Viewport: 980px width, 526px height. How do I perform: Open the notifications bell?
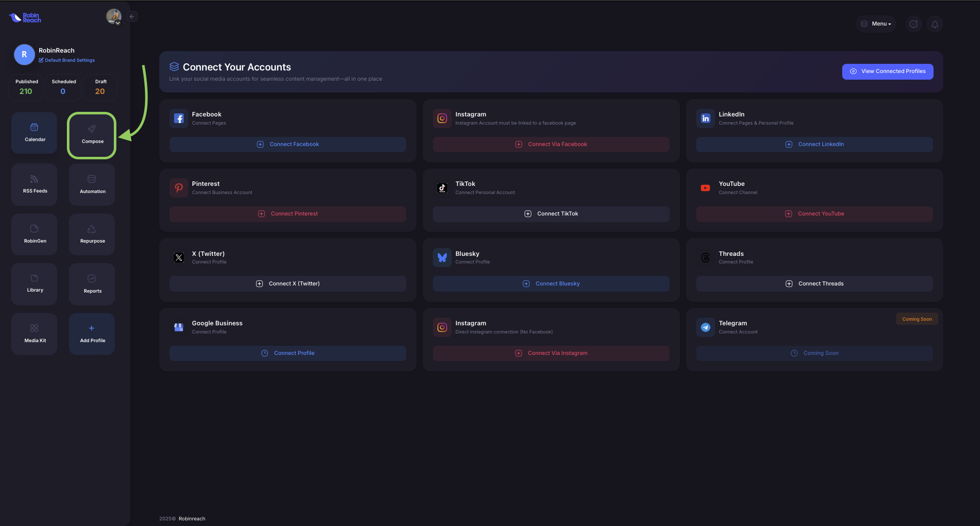pyautogui.click(x=935, y=24)
